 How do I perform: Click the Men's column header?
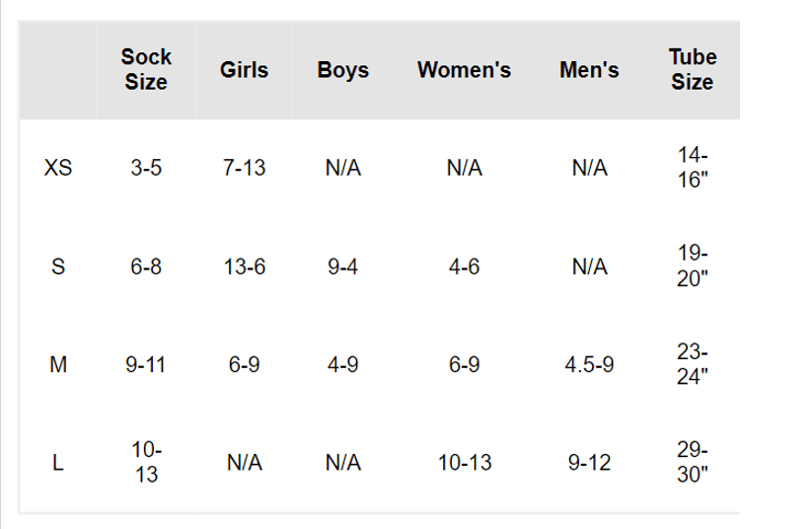589,70
